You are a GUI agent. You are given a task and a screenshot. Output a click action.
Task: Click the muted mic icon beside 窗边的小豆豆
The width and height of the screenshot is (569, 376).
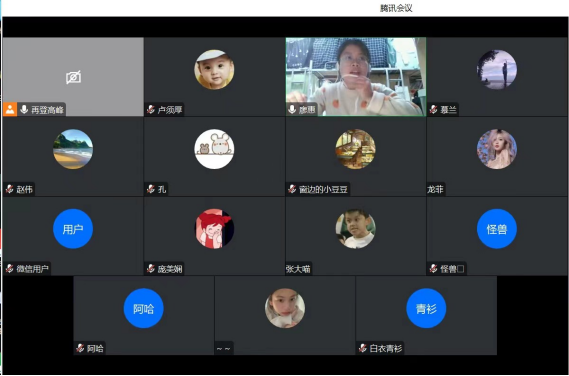[292, 189]
